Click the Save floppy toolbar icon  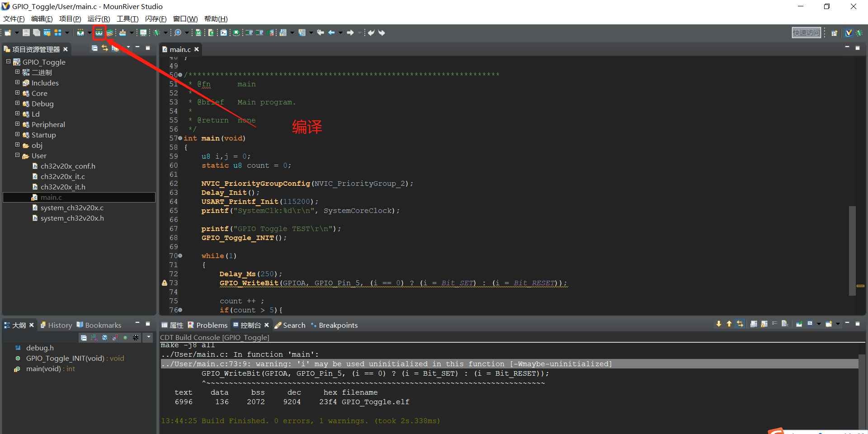pyautogui.click(x=26, y=33)
